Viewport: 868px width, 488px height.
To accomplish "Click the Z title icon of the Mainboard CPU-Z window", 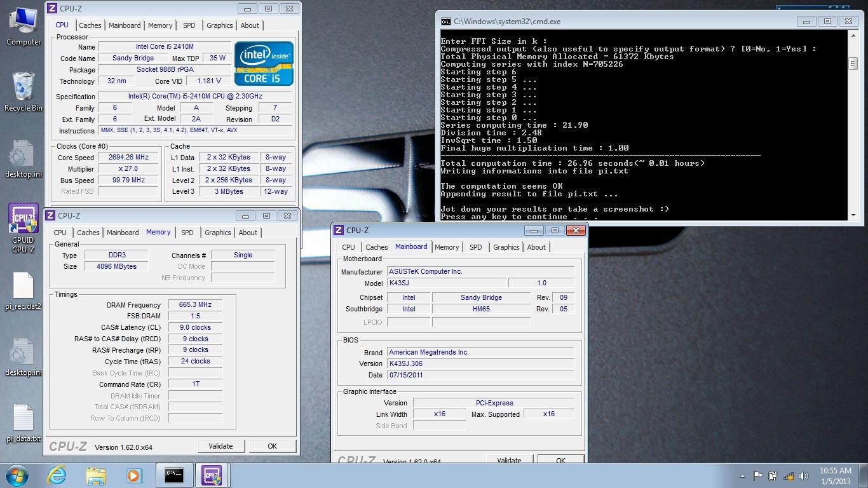I will click(x=339, y=230).
